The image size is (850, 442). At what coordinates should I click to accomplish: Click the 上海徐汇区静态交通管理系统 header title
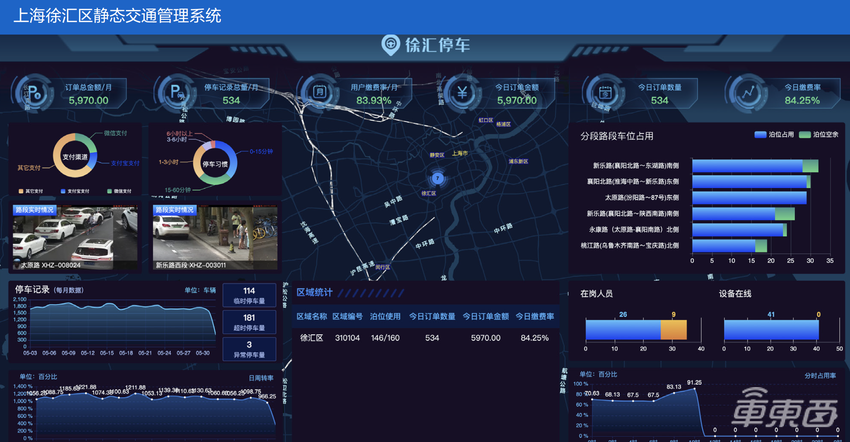point(117,16)
